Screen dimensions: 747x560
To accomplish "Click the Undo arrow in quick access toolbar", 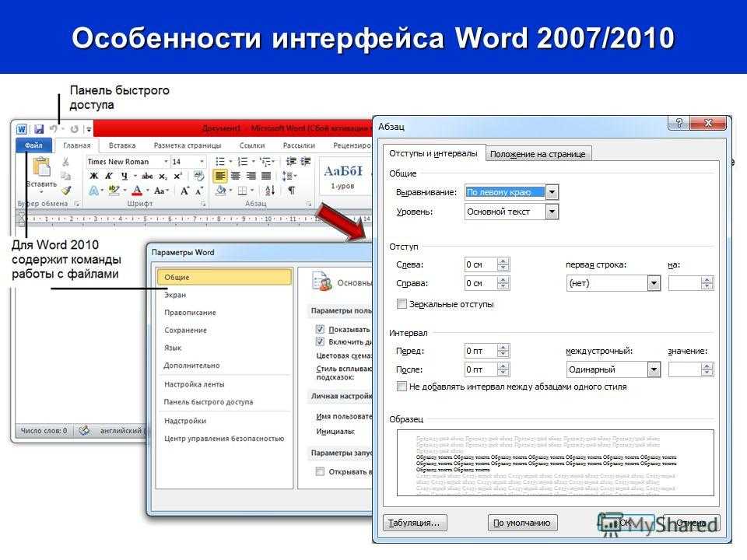I will [54, 129].
